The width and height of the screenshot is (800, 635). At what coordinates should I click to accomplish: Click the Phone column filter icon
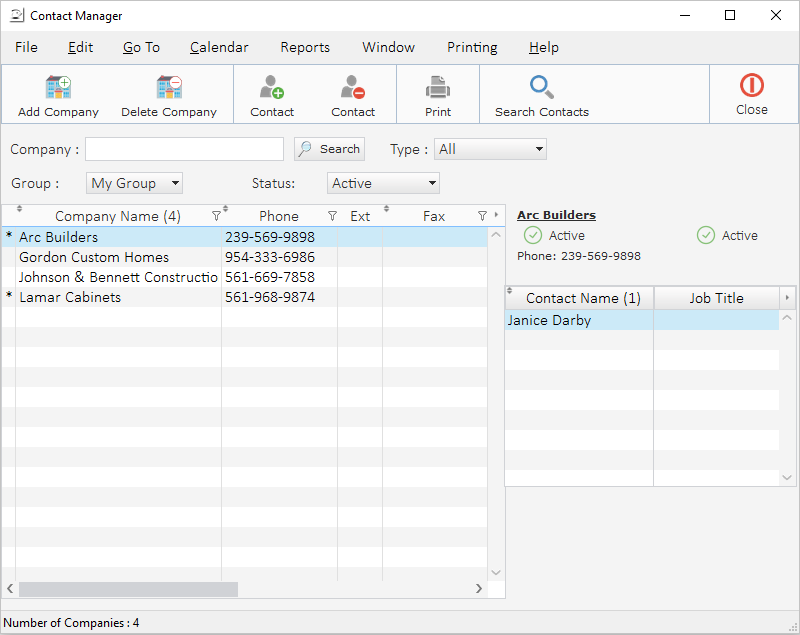tap(332, 216)
